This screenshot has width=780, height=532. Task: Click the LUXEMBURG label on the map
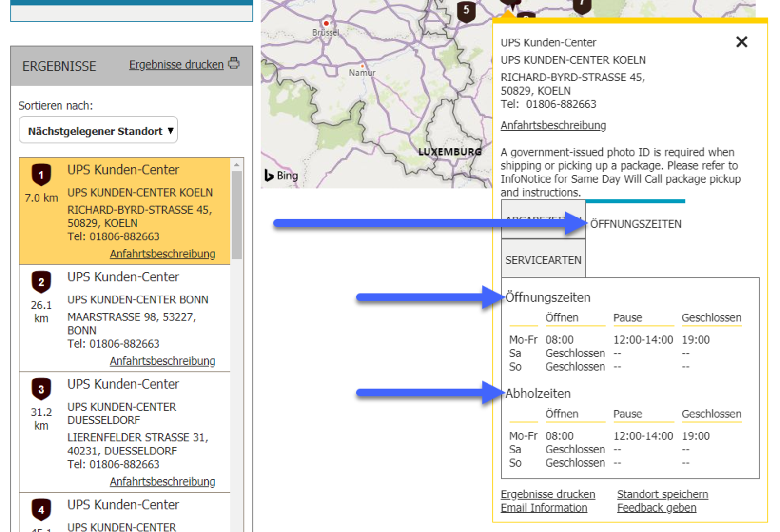449,152
